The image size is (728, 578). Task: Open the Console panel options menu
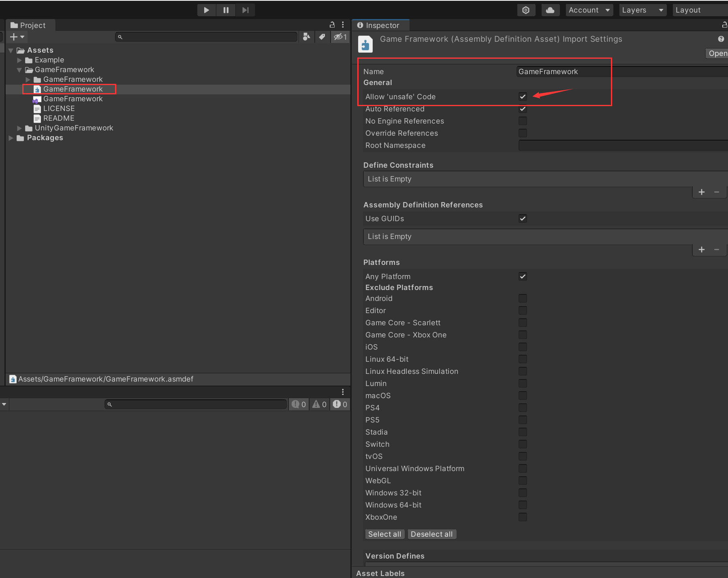click(343, 392)
